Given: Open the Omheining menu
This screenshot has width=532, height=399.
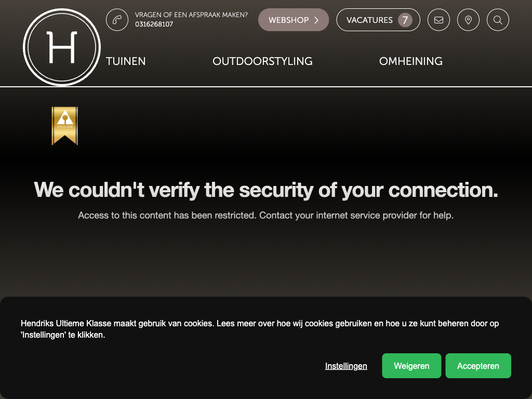Looking at the screenshot, I should pyautogui.click(x=410, y=61).
